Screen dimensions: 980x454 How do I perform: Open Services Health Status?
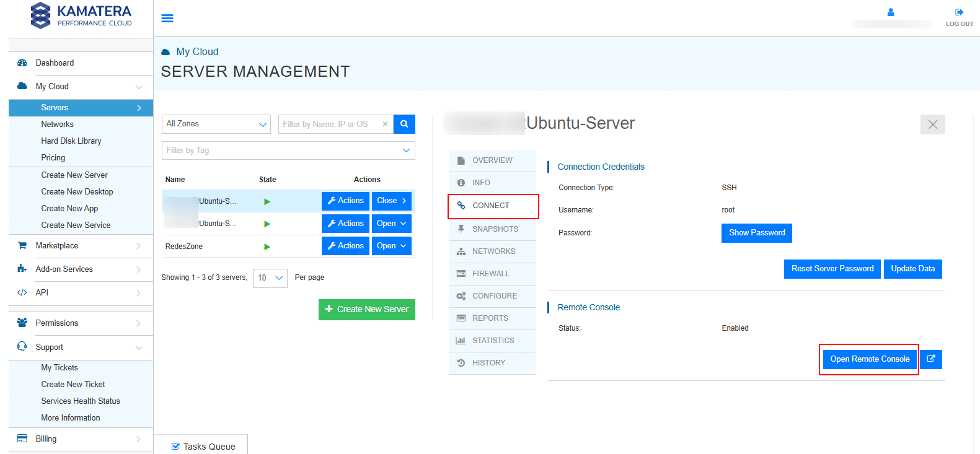[81, 401]
